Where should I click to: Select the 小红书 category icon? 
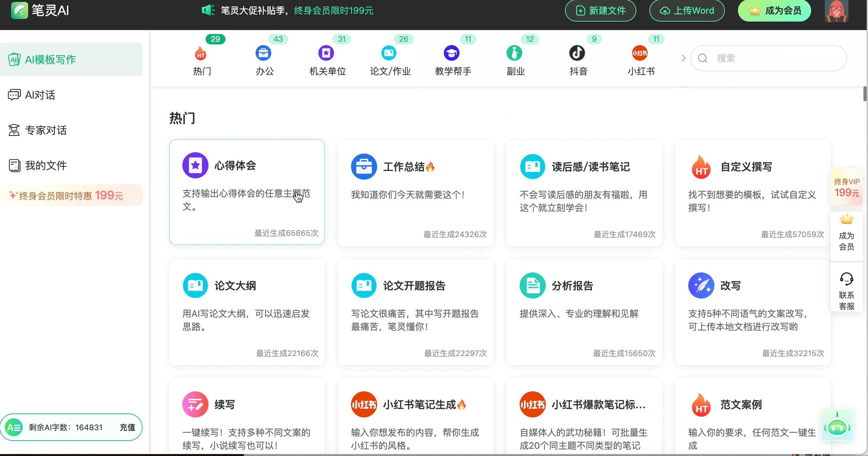point(640,53)
